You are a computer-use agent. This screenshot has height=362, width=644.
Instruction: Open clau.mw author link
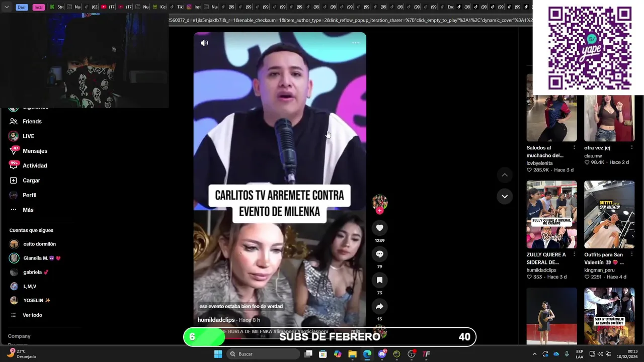tap(593, 156)
